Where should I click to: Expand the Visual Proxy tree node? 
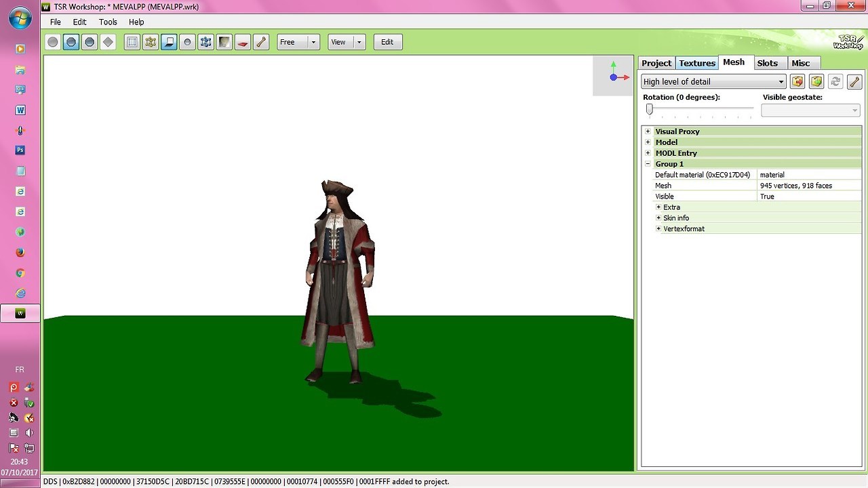coord(648,131)
